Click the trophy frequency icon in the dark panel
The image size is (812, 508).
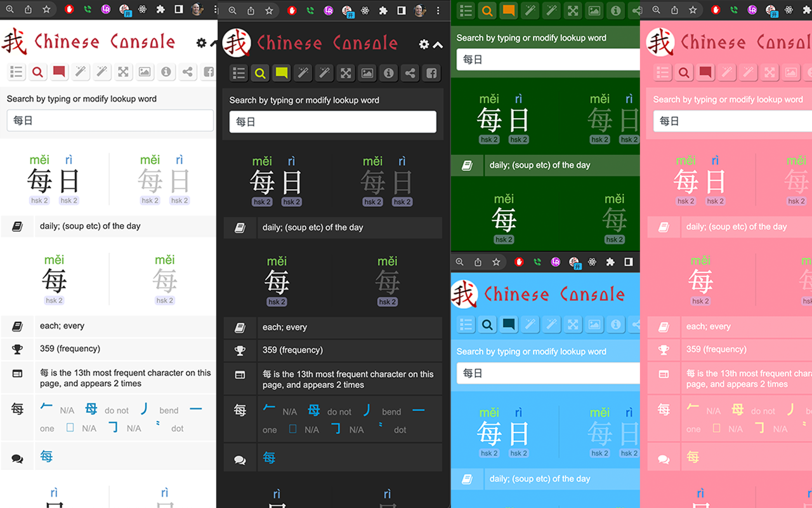tap(240, 351)
